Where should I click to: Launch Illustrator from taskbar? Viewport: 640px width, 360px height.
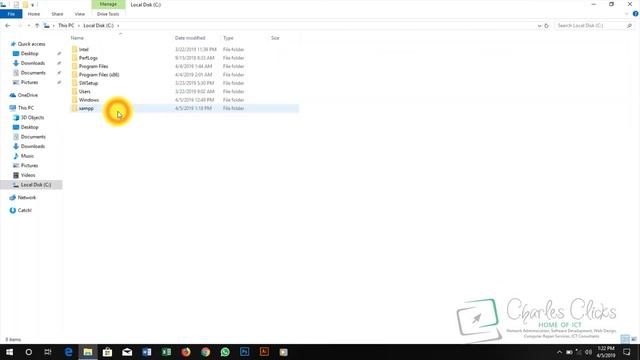[x=264, y=352]
